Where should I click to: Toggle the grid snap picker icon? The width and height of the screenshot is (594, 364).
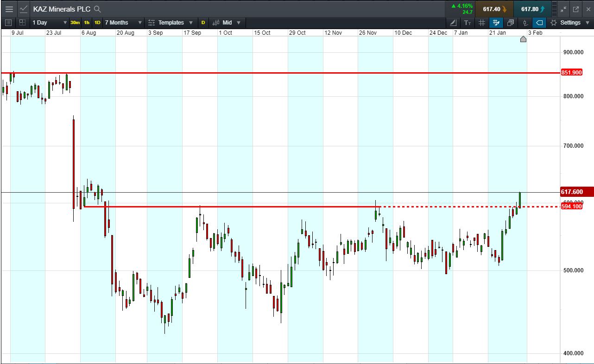click(x=496, y=22)
